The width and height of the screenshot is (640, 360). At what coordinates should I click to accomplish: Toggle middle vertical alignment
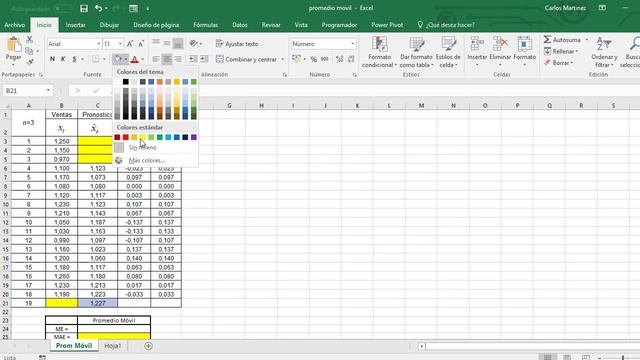(x=167, y=44)
